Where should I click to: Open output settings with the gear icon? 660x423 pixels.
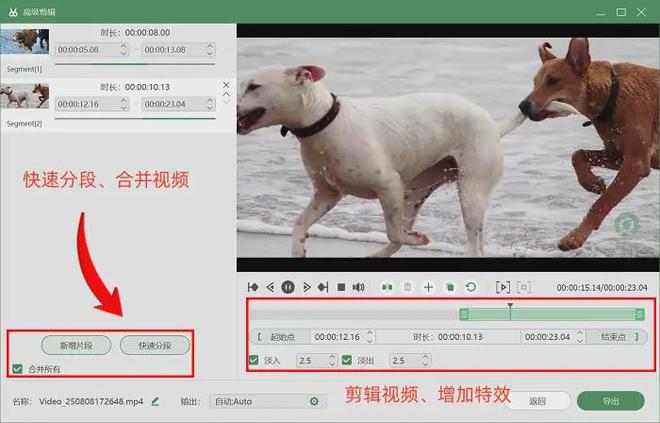(x=314, y=402)
